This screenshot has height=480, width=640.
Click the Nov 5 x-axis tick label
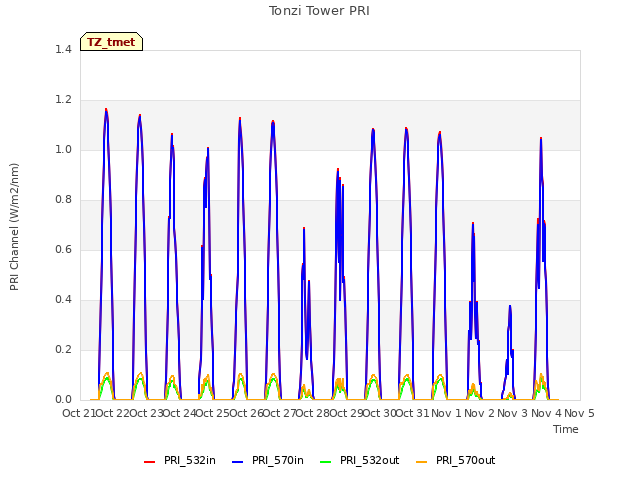pyautogui.click(x=579, y=413)
